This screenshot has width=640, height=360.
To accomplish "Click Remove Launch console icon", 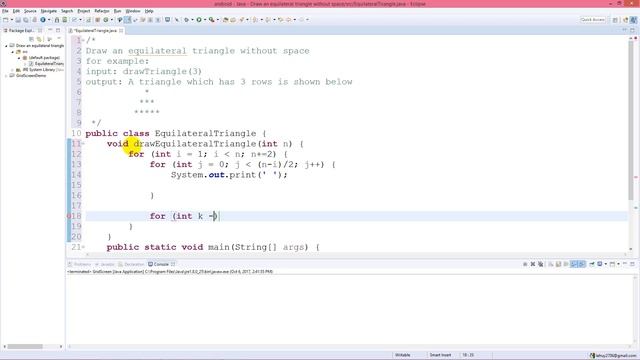I will pyautogui.click(x=533, y=264).
